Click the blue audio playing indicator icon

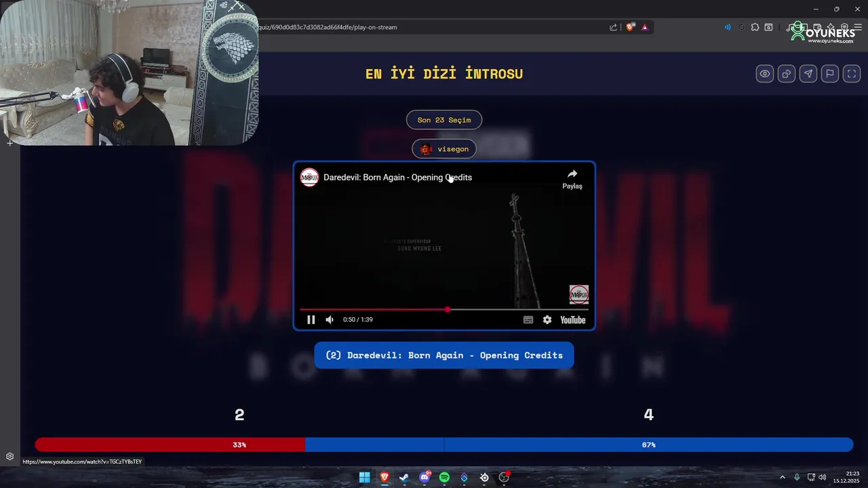click(728, 27)
